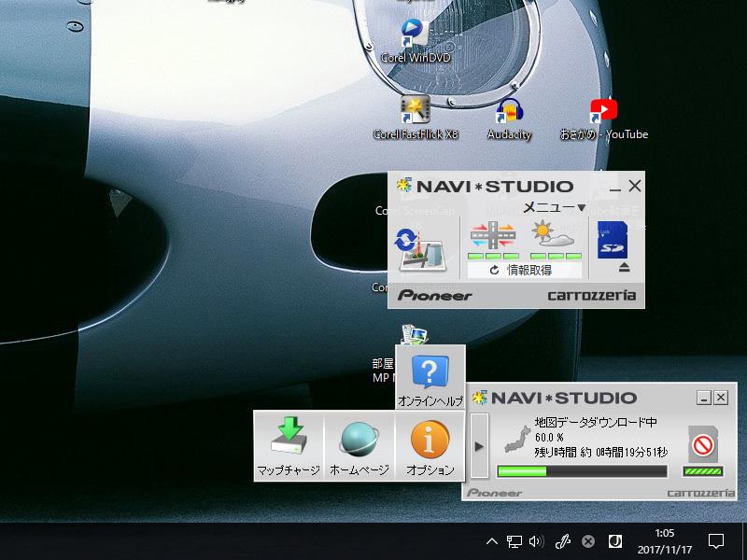Open the メニュー dropdown in NAVI*STUDIO
The image size is (747, 560).
[554, 207]
